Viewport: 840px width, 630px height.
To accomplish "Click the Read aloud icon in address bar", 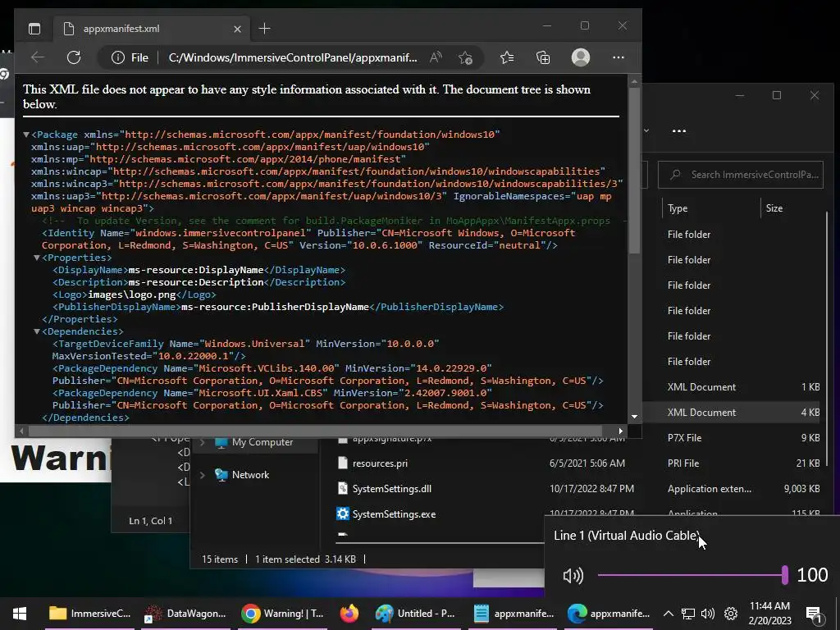I will click(436, 57).
